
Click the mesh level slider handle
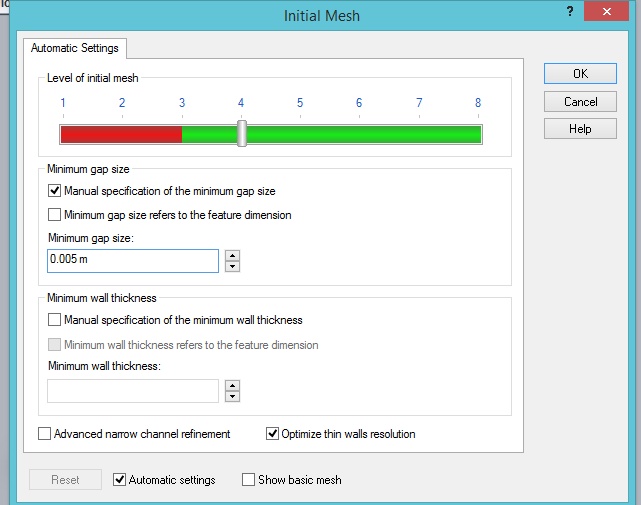click(242, 133)
